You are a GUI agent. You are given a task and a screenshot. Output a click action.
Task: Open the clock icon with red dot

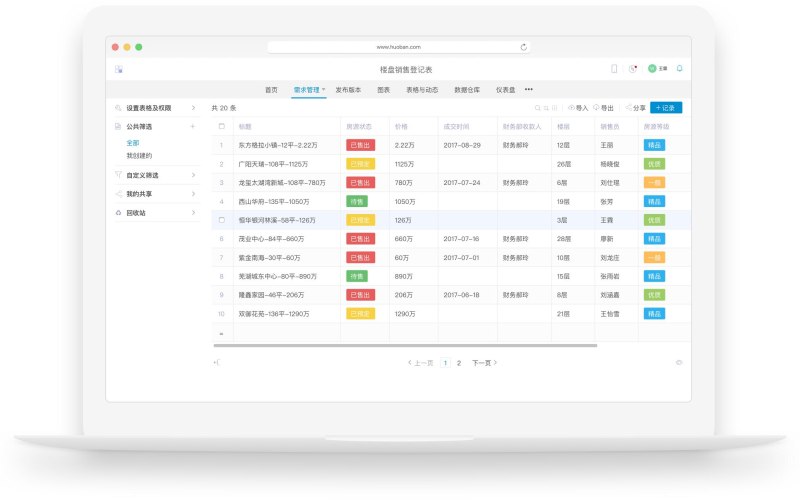633,69
